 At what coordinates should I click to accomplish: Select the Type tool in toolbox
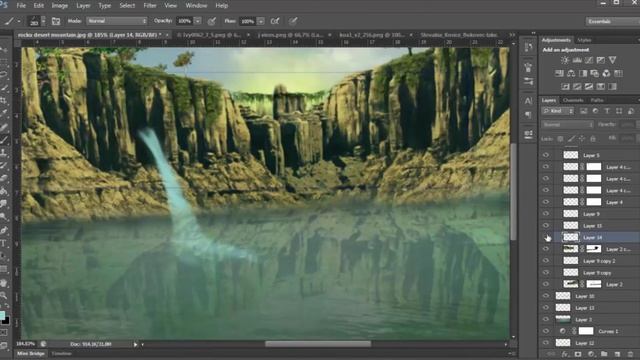coord(4,244)
